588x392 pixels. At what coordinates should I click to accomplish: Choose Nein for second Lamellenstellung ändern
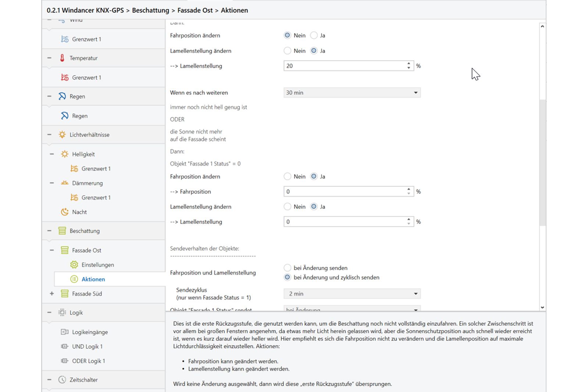point(287,207)
